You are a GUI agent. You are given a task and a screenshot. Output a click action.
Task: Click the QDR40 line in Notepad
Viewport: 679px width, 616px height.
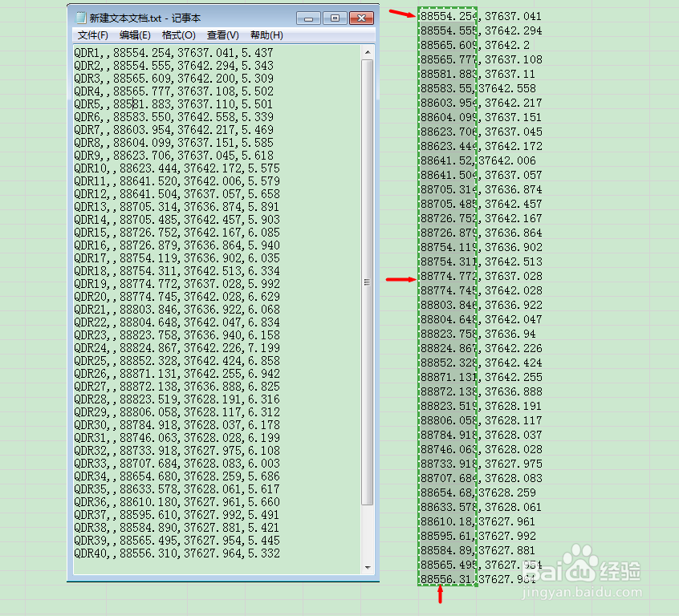177,553
